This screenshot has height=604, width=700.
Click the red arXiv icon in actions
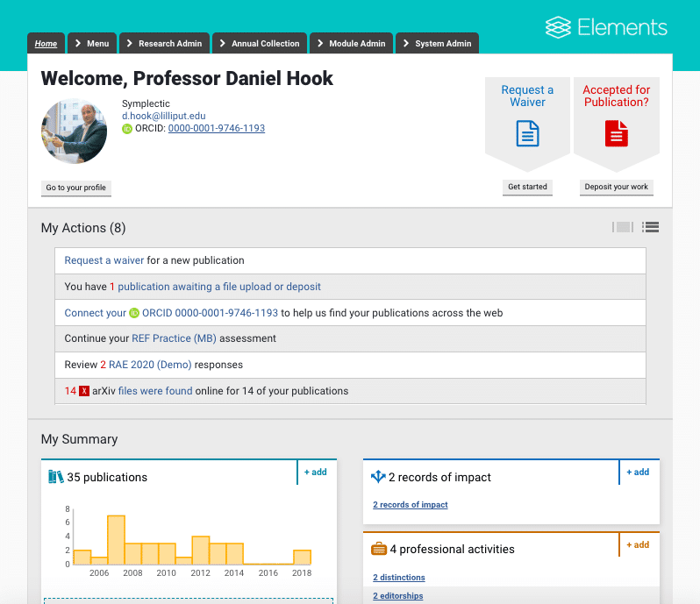tap(84, 391)
